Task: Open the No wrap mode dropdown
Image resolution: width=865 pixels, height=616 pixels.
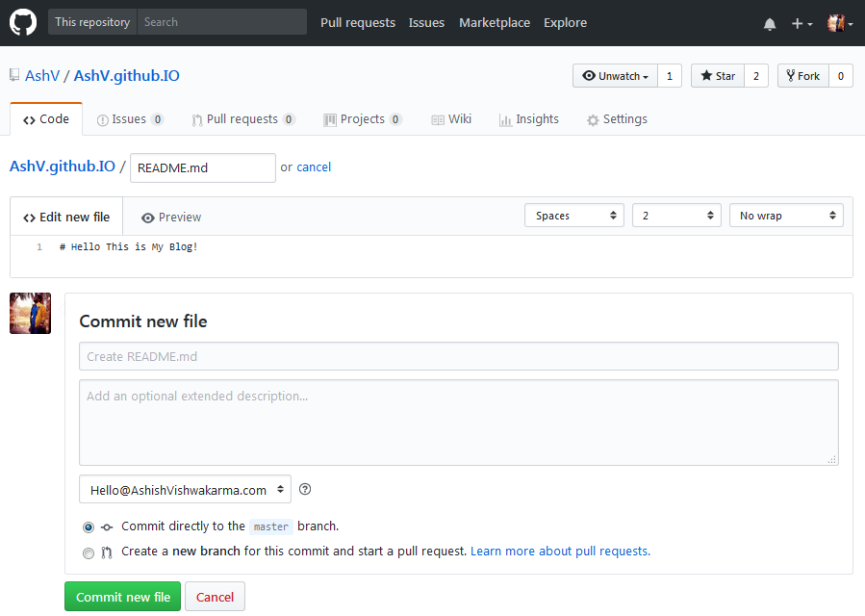Action: click(x=786, y=216)
